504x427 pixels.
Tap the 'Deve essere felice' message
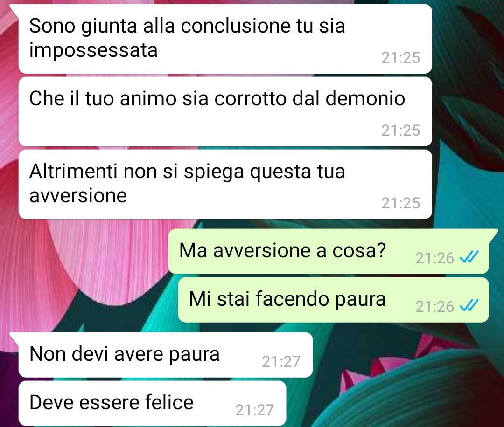point(152,403)
